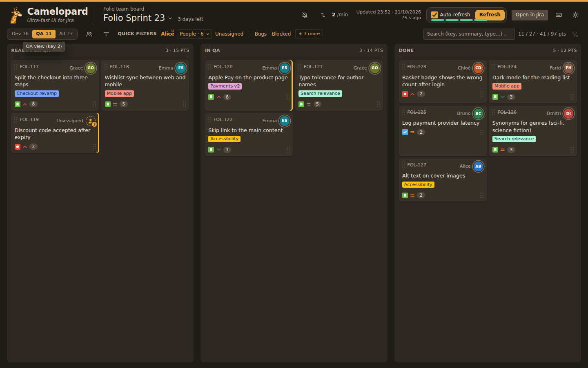Open issue FOL-120 key link
This screenshot has height=368, width=588.
coord(223,67)
